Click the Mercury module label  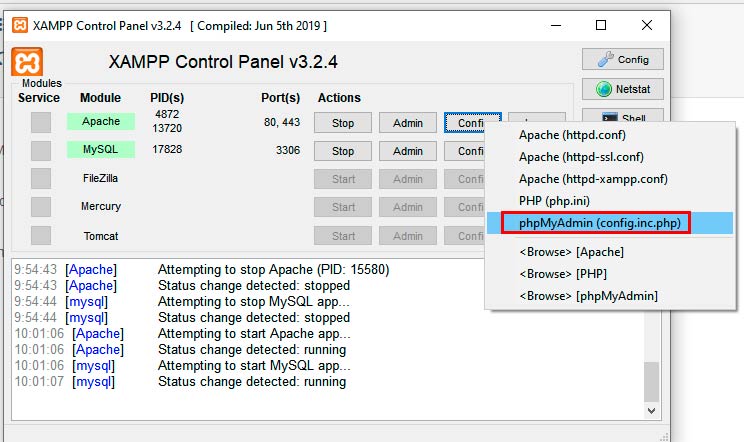click(x=101, y=206)
